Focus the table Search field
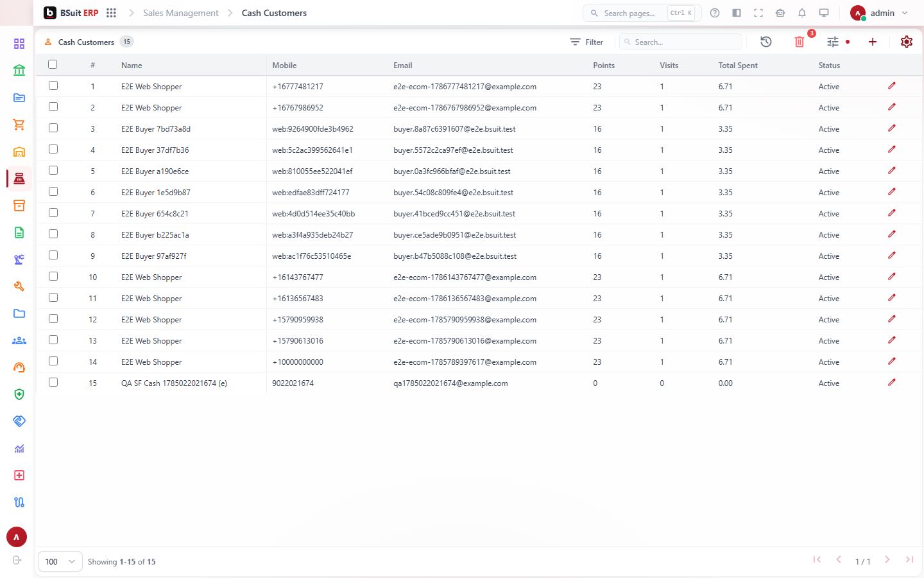The height and width of the screenshot is (578, 924). 681,42
